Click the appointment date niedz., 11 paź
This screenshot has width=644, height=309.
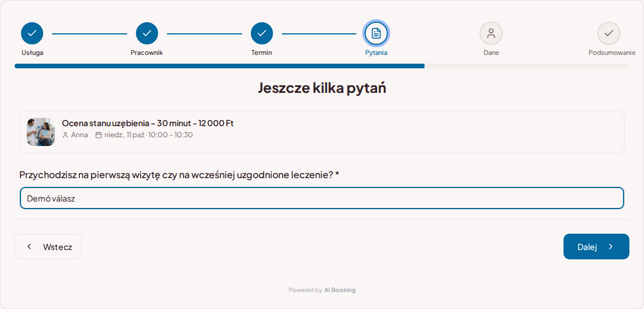[x=124, y=135]
